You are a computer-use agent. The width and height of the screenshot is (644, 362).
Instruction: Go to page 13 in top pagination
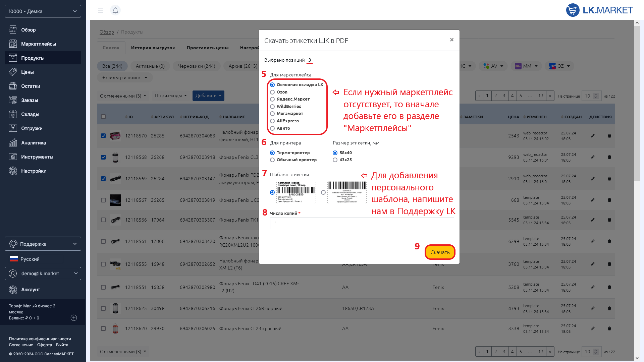[541, 96]
